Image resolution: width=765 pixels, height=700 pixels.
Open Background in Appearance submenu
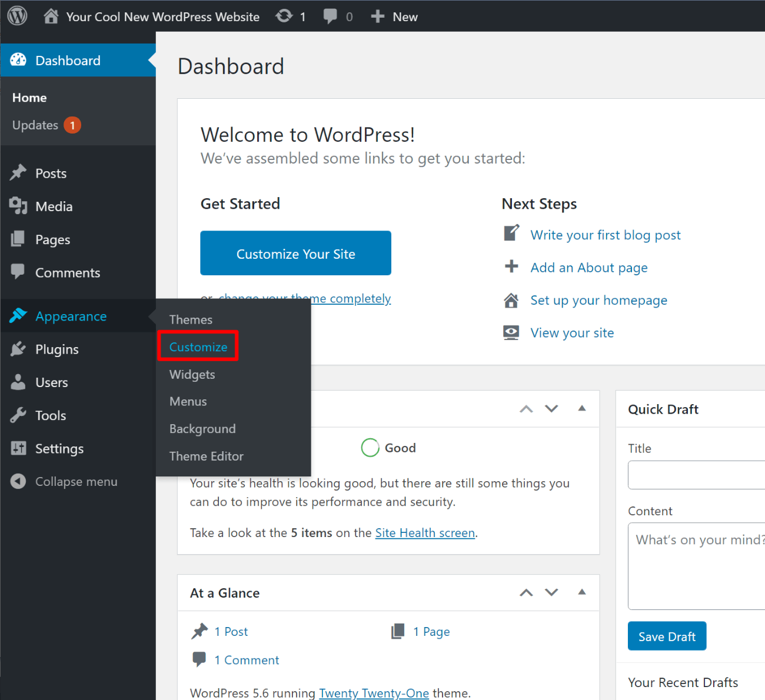pos(202,429)
